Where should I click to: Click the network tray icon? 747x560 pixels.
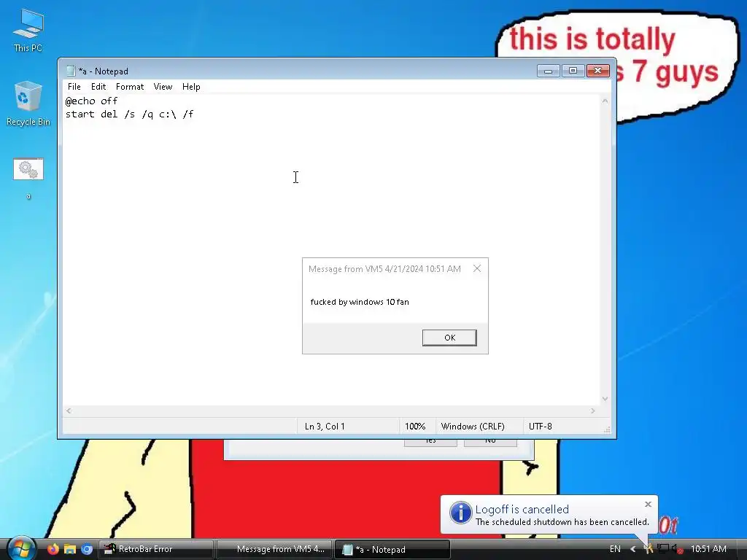662,549
